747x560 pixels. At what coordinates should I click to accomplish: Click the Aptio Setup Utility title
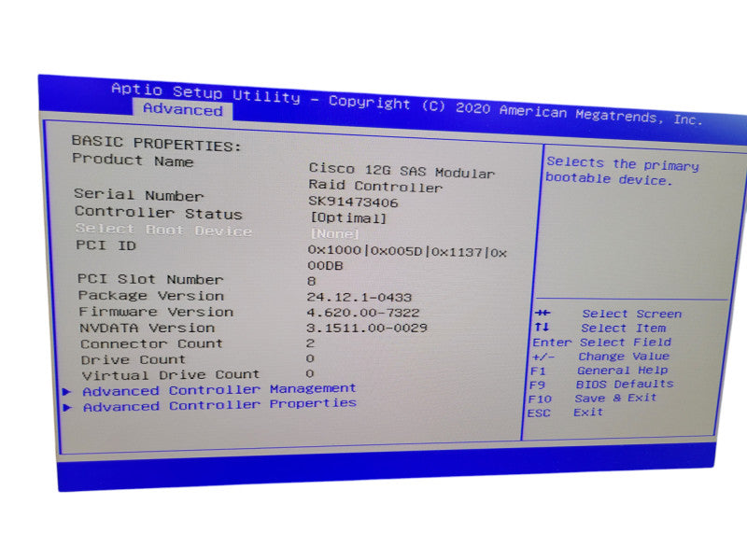click(205, 92)
